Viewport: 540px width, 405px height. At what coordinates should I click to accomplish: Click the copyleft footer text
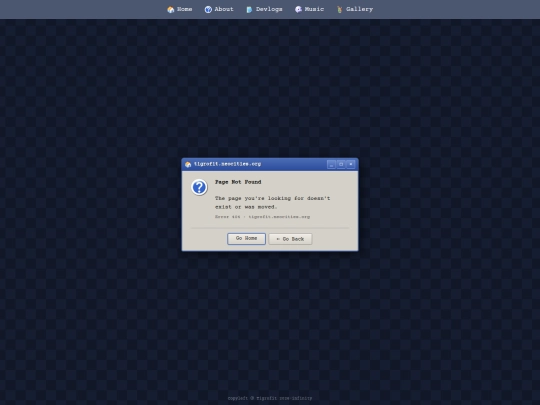coord(270,398)
